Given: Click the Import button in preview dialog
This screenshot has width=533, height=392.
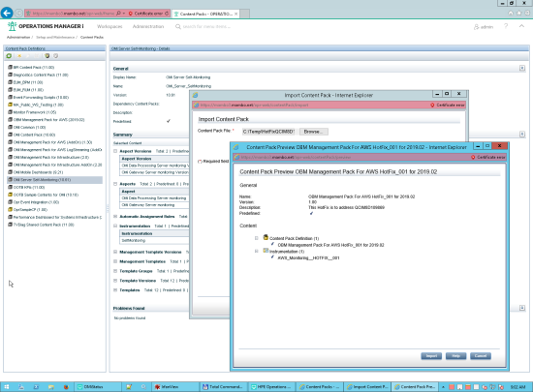Looking at the screenshot, I should (x=431, y=355).
